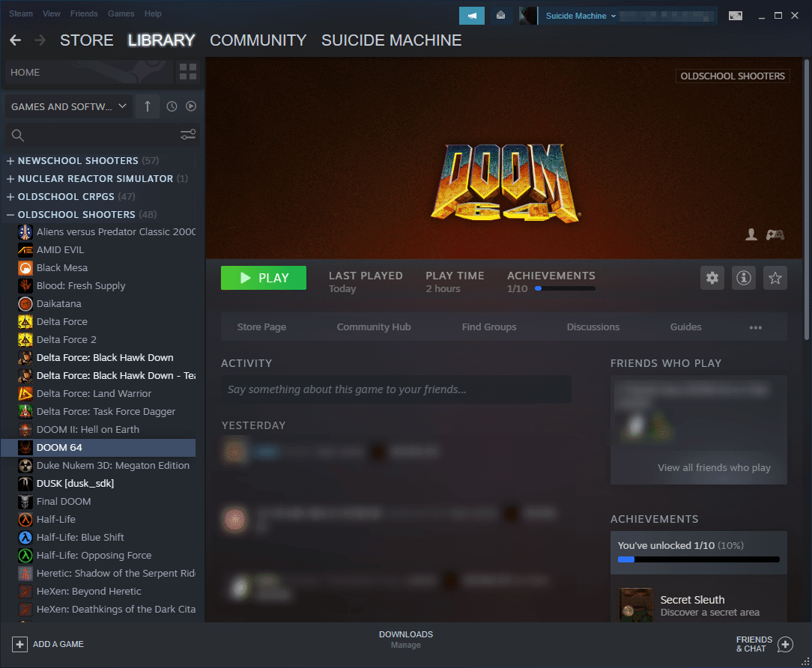Add DOOM 64 to favorites star
The height and width of the screenshot is (668, 812).
[775, 278]
